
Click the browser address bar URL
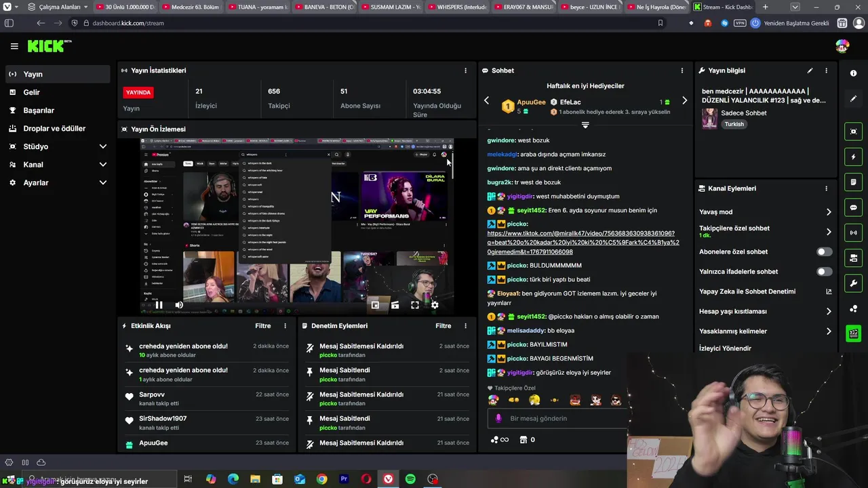pos(127,23)
